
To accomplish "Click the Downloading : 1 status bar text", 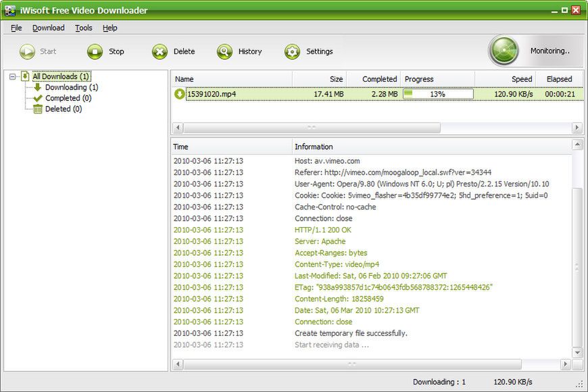I will click(439, 382).
